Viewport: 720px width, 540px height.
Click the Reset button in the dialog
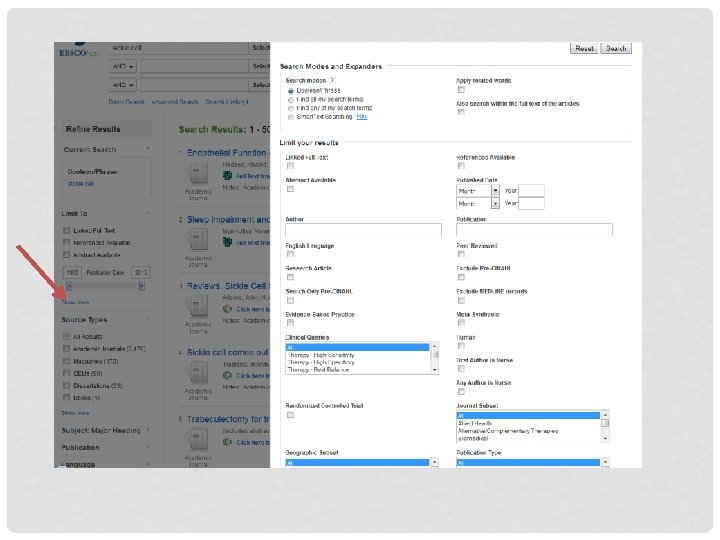(x=584, y=48)
